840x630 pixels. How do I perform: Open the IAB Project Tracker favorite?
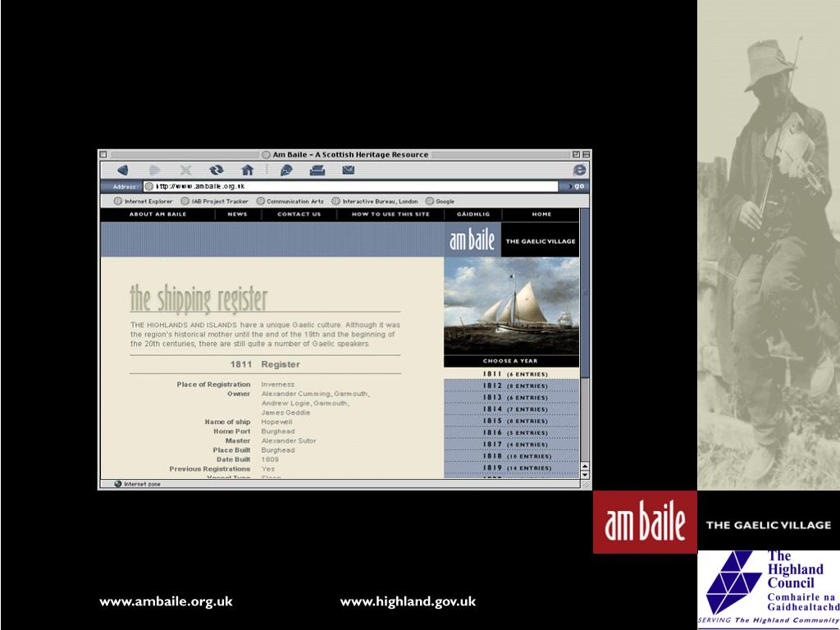click(214, 202)
